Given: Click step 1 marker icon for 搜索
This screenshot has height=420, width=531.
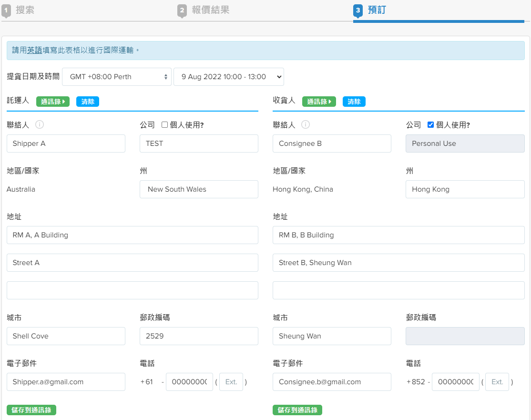Looking at the screenshot, I should click(x=6, y=11).
